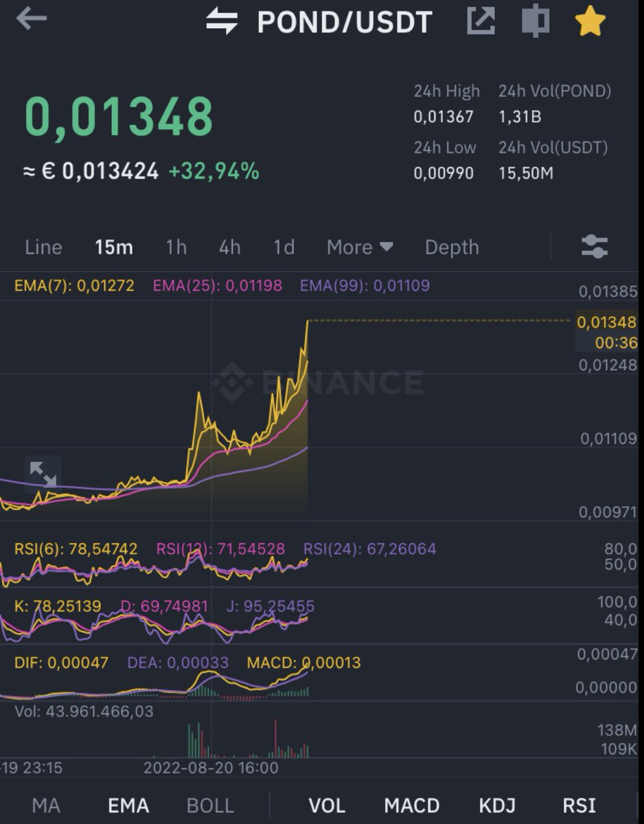Go back with the left arrow
Viewport: 644px width, 824px height.
(x=32, y=19)
